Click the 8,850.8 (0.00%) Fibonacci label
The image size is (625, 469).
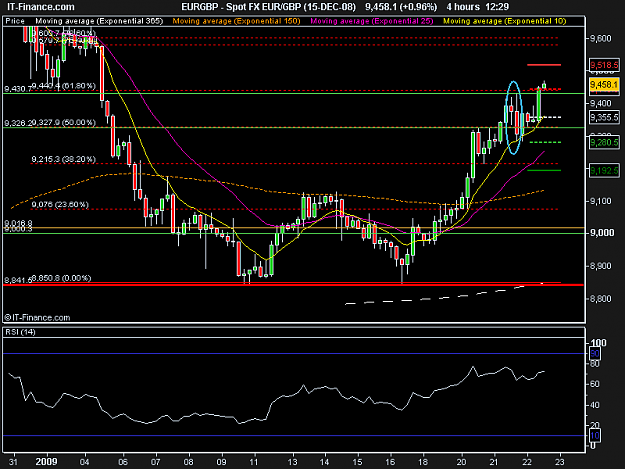point(61,278)
